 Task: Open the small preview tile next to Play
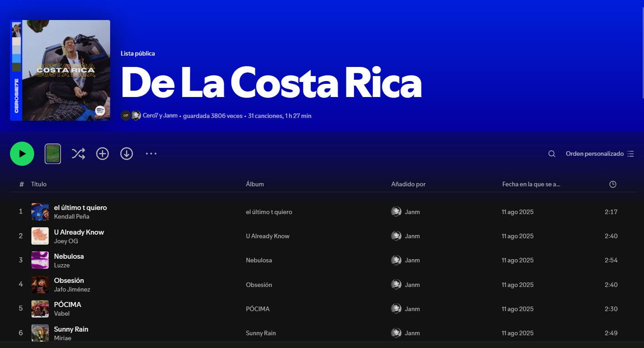coord(53,154)
